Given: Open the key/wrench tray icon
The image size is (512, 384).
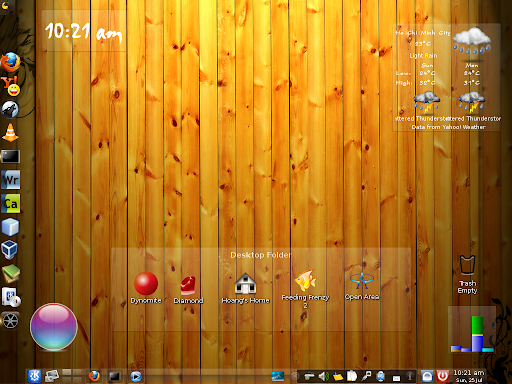Looking at the screenshot, I should click(366, 376).
